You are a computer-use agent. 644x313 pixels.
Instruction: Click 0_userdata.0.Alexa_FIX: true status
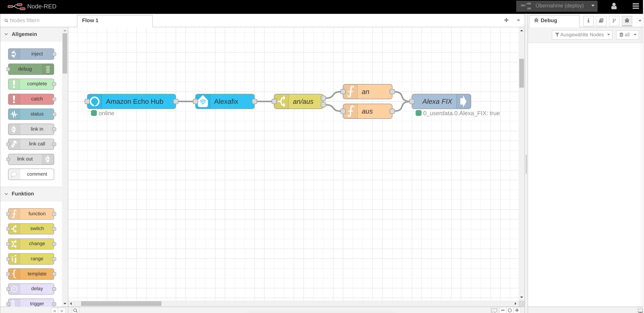(x=461, y=114)
